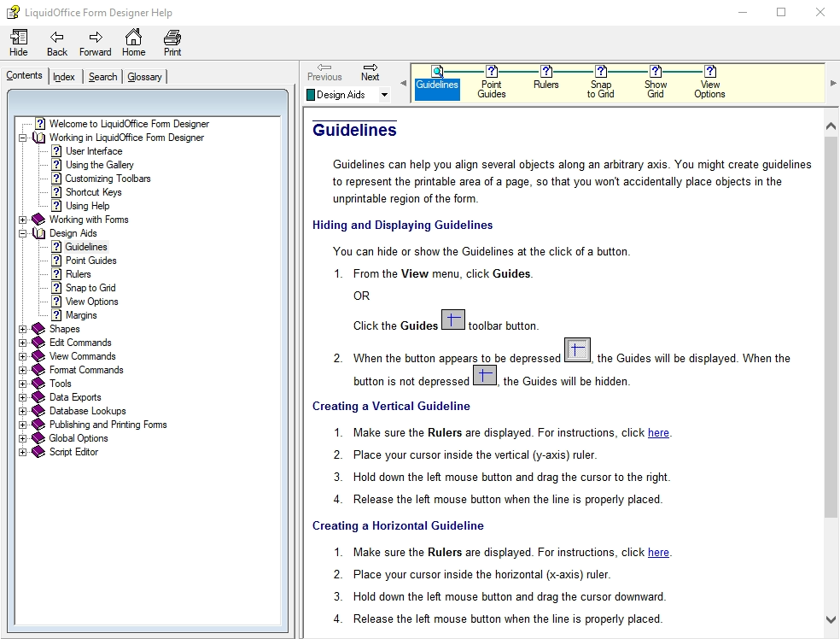Open 'here' link under Horizontal Guideline
Viewport: 840px width, 639px height.
(x=658, y=552)
